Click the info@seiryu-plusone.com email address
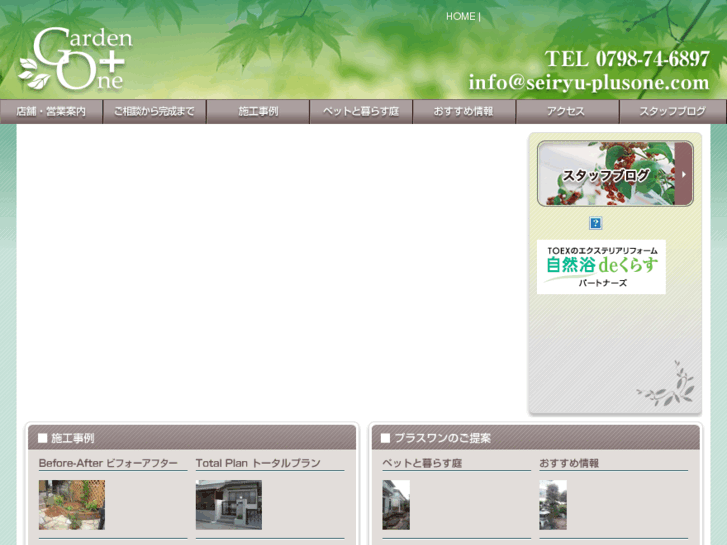The height and width of the screenshot is (545, 727). pyautogui.click(x=588, y=83)
